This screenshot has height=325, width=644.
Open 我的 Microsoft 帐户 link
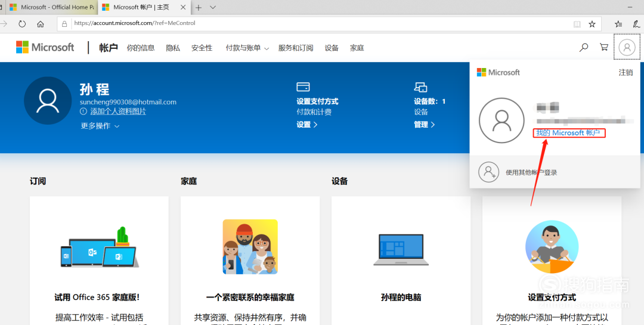[x=568, y=133]
